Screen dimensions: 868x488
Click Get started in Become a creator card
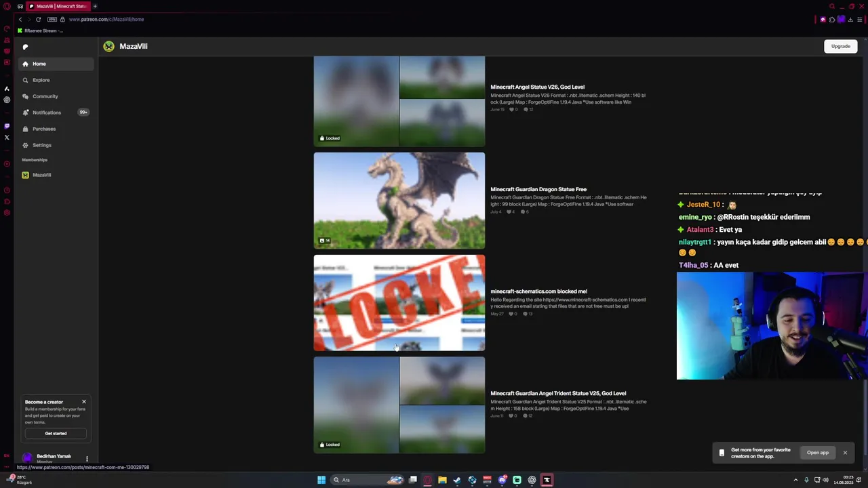pos(56,433)
